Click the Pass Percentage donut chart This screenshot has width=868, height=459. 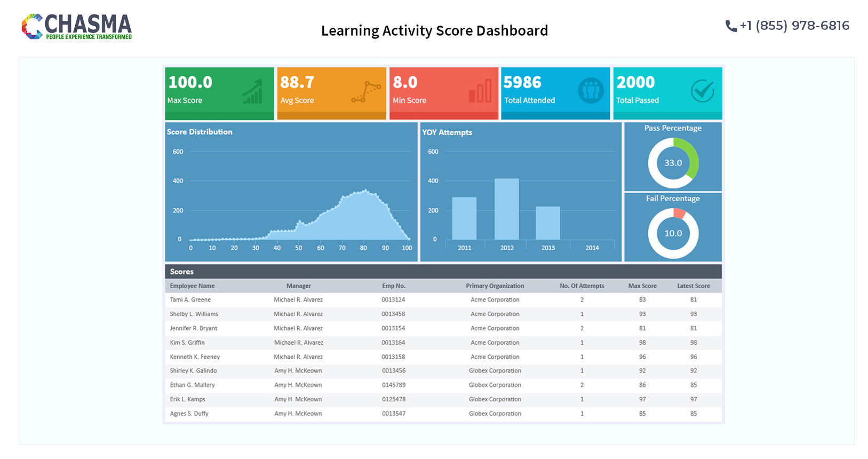[673, 163]
